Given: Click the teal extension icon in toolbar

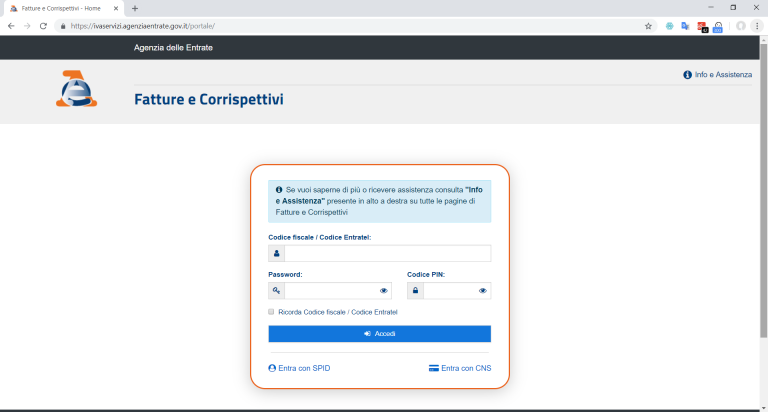Looking at the screenshot, I should [x=669, y=26].
